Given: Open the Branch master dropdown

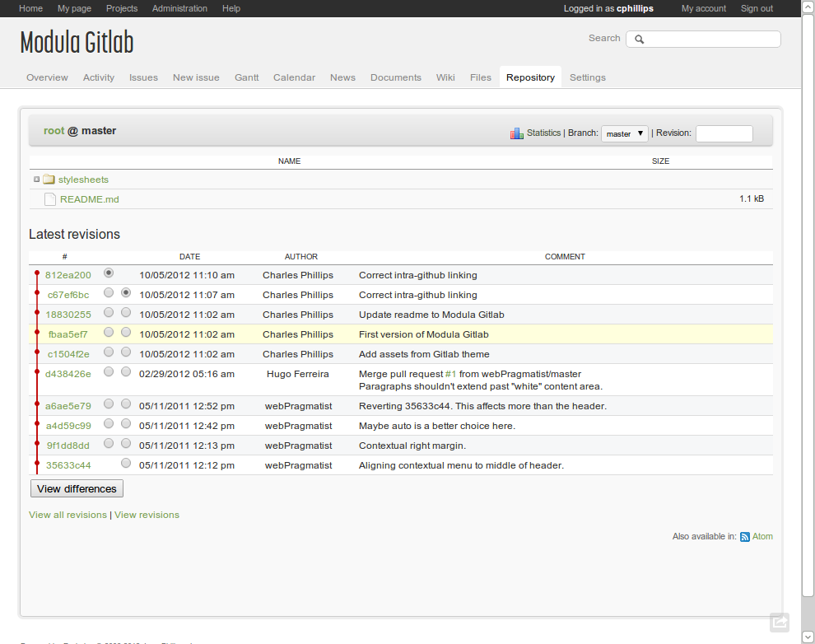Looking at the screenshot, I should (x=625, y=133).
